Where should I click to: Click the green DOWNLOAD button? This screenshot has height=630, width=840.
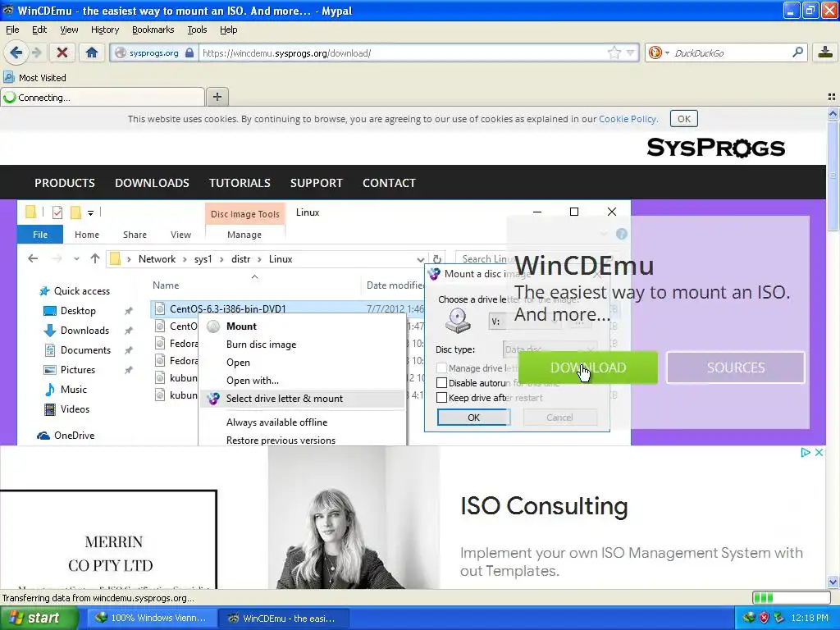pyautogui.click(x=587, y=367)
